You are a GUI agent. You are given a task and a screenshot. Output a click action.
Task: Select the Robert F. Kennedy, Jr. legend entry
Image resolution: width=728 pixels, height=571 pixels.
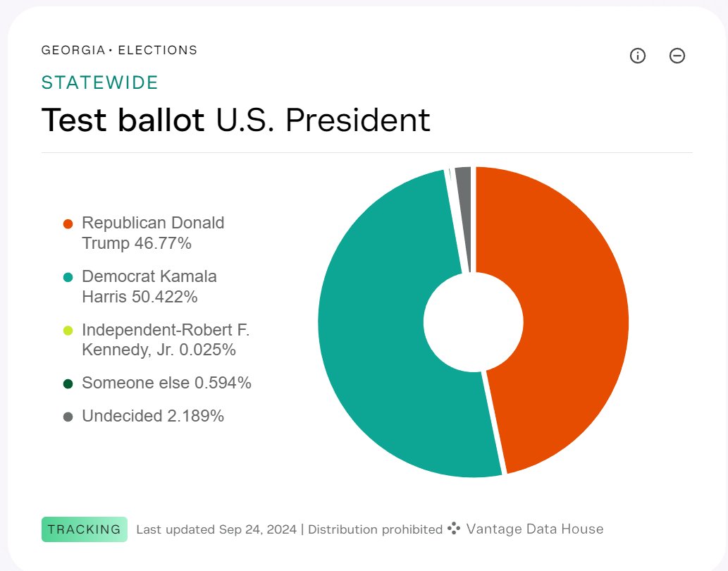click(166, 339)
